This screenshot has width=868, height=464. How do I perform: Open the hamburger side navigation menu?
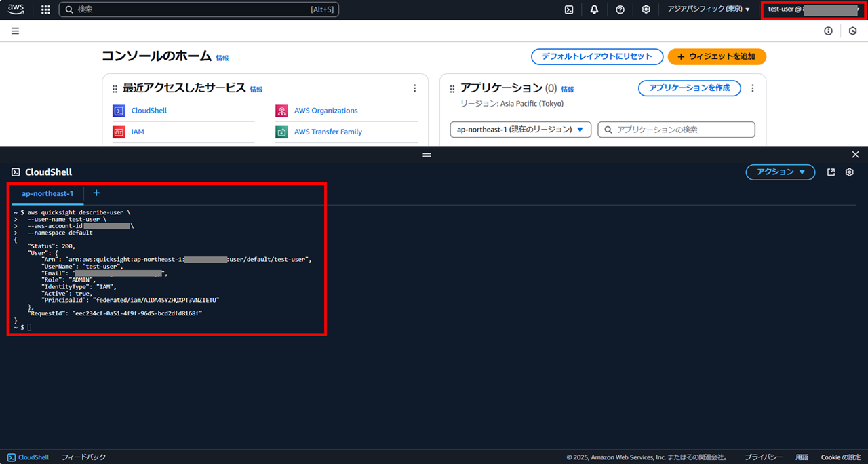click(x=15, y=31)
